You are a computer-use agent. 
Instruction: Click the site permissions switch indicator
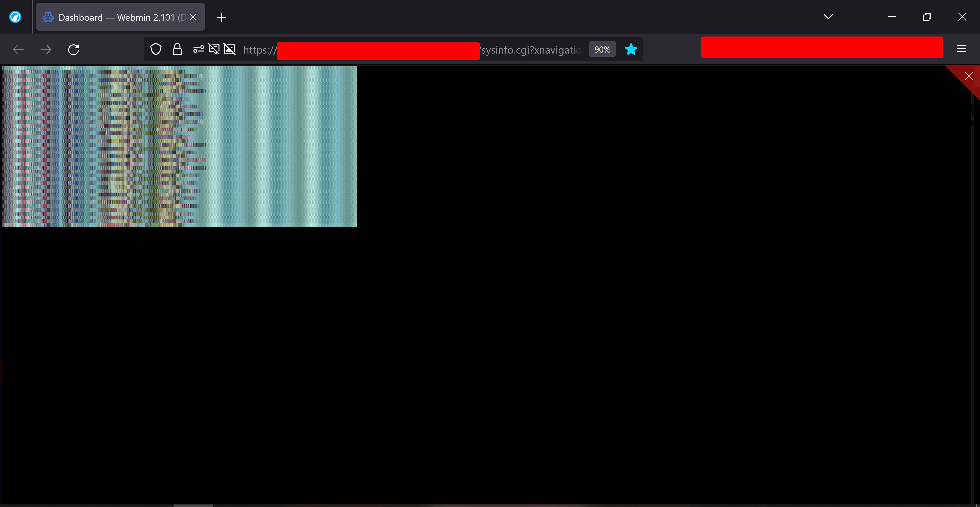coord(198,49)
